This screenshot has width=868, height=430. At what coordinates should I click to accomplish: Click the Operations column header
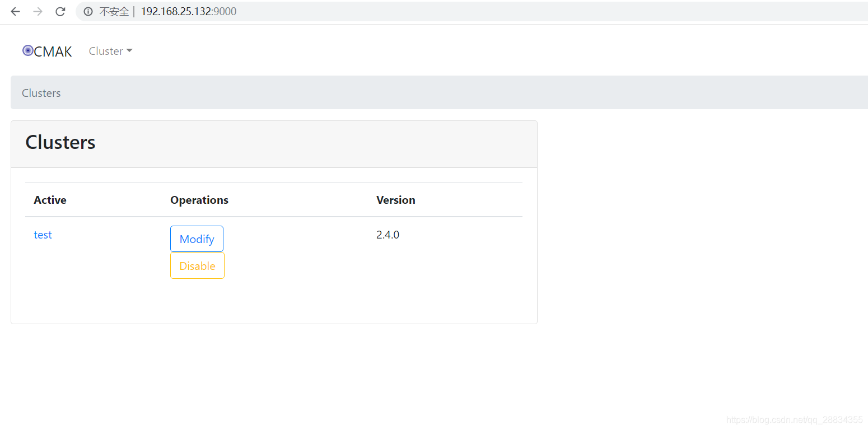pos(199,200)
